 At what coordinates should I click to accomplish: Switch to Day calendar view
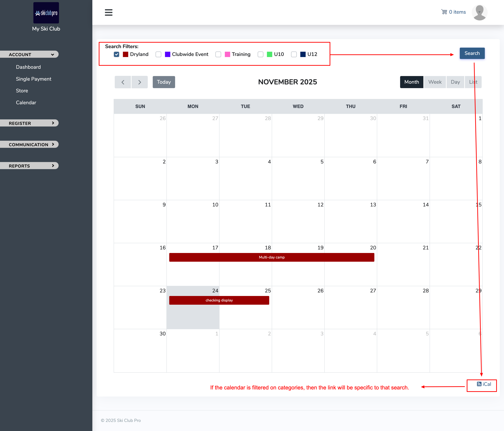(455, 82)
